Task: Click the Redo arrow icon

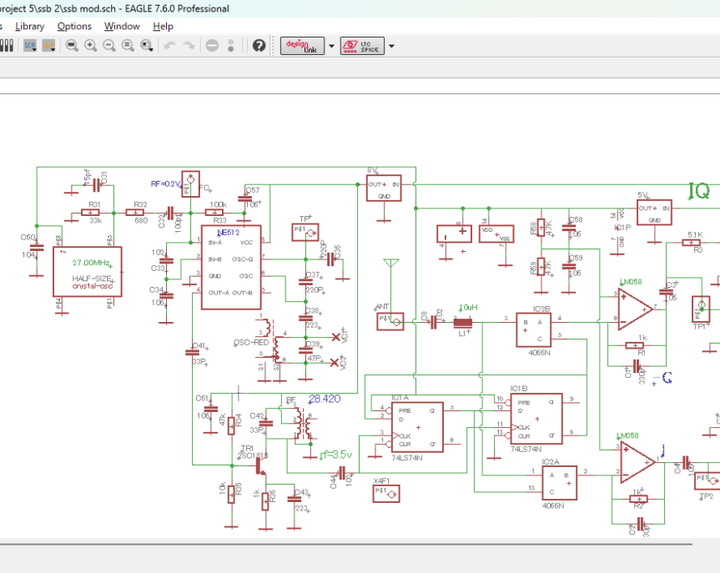Action: (x=188, y=46)
